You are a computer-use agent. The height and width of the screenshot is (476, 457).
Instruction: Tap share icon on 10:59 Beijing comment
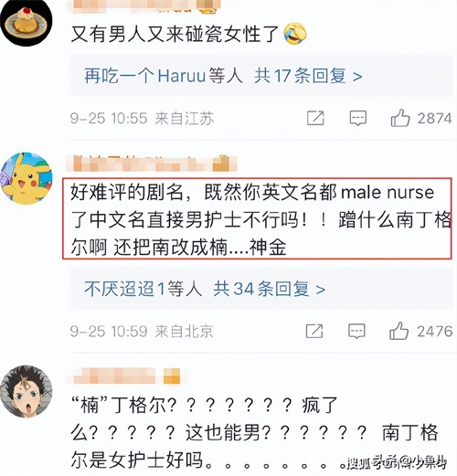(314, 331)
